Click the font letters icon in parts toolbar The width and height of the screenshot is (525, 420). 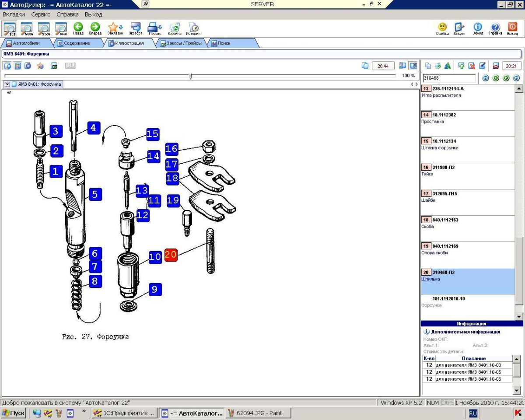pos(448,66)
